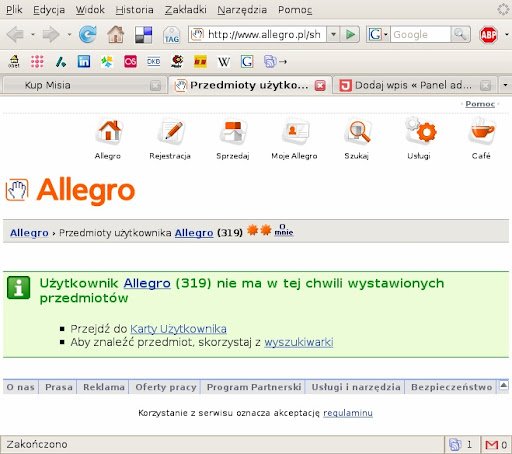Go to the browser Home page icon
The width and height of the screenshot is (512, 454).
(x=116, y=34)
